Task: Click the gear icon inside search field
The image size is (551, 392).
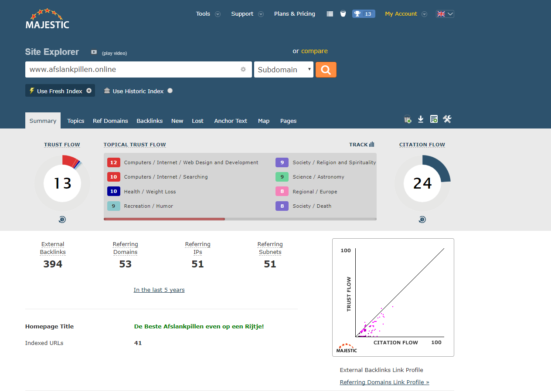Action: tap(243, 69)
